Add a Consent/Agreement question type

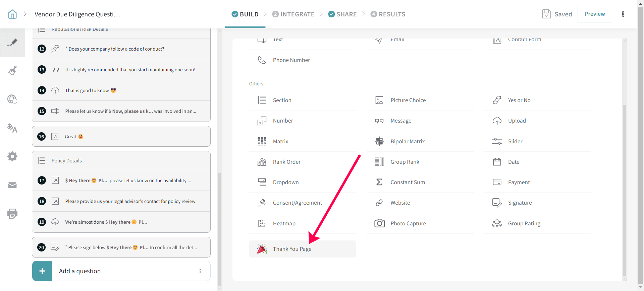(297, 203)
